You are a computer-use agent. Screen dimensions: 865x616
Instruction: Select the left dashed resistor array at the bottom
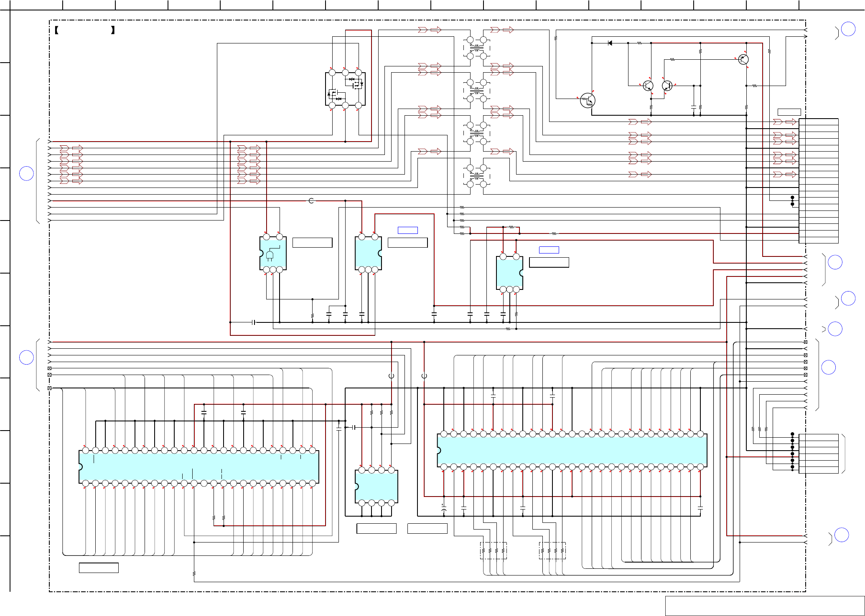494,551
